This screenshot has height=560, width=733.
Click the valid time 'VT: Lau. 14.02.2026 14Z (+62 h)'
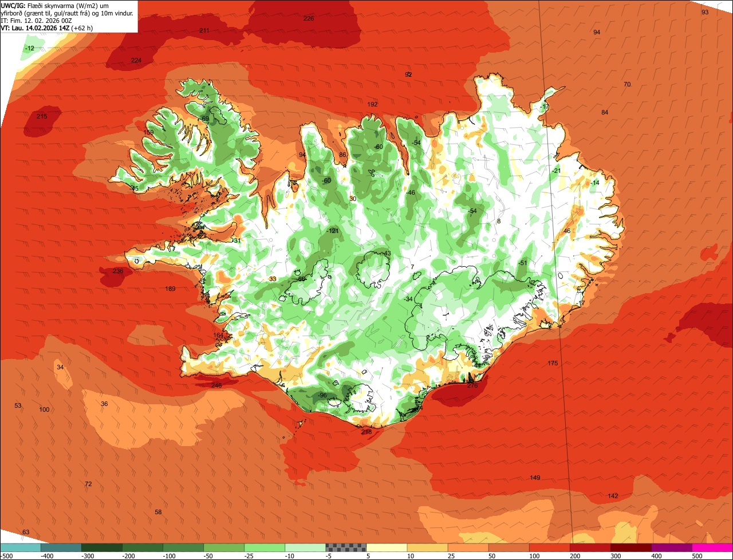point(48,27)
